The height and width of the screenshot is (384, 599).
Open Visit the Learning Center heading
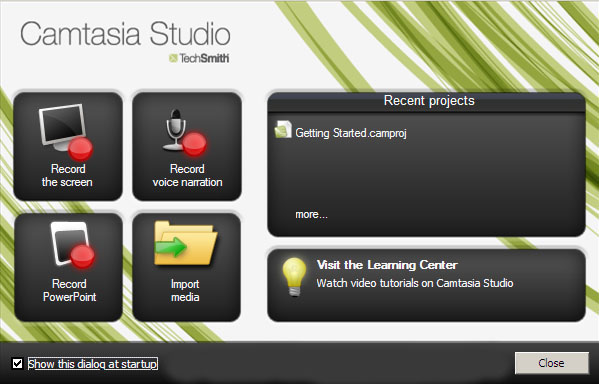pos(387,265)
